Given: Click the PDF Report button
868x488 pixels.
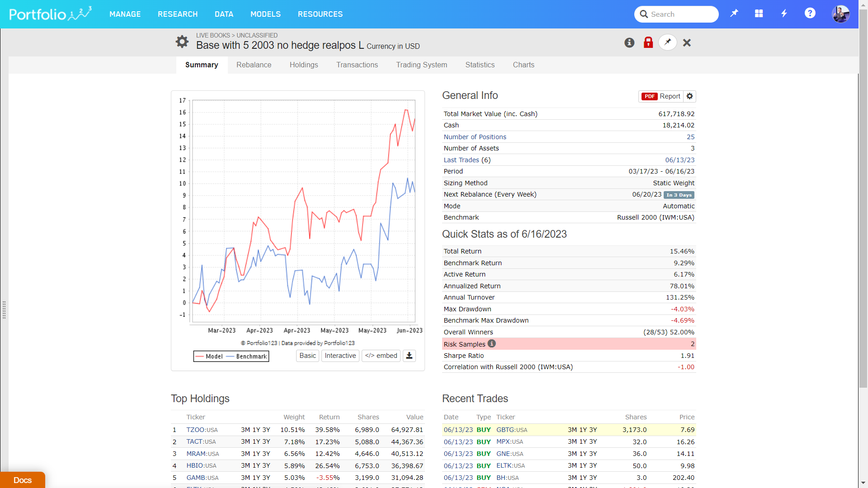Looking at the screenshot, I should [661, 96].
